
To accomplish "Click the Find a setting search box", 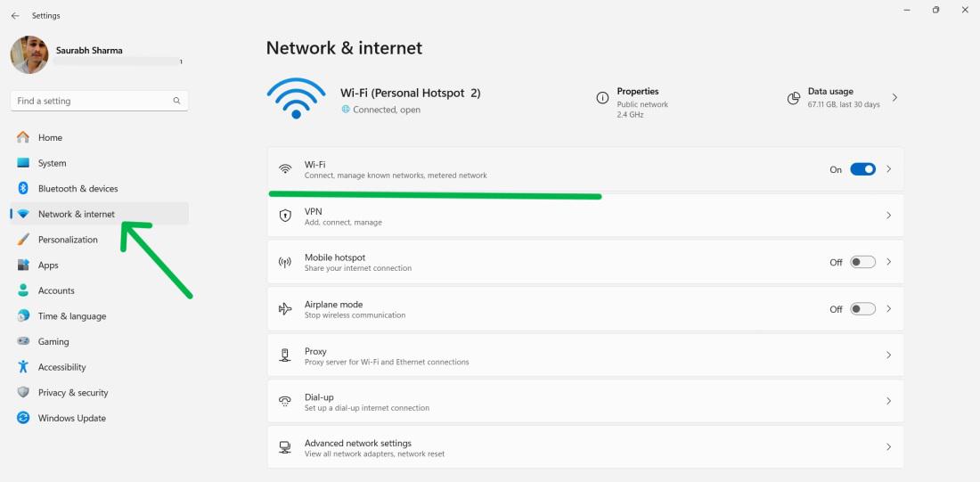I will pos(94,101).
